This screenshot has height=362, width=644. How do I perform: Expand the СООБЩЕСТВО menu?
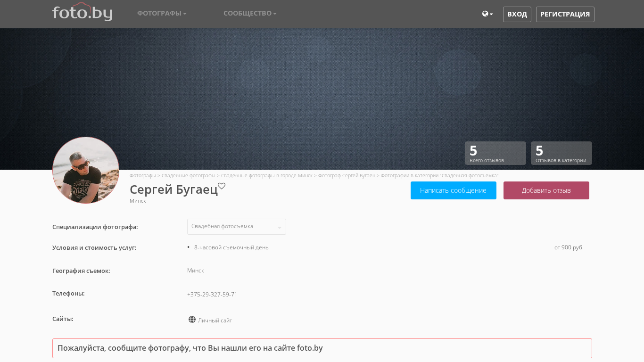pos(250,13)
